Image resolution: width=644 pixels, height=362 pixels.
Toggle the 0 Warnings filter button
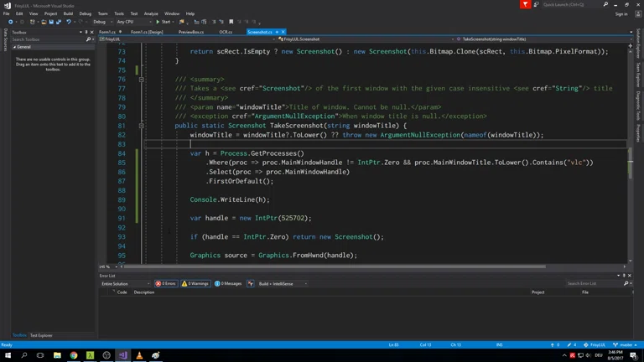coord(195,283)
